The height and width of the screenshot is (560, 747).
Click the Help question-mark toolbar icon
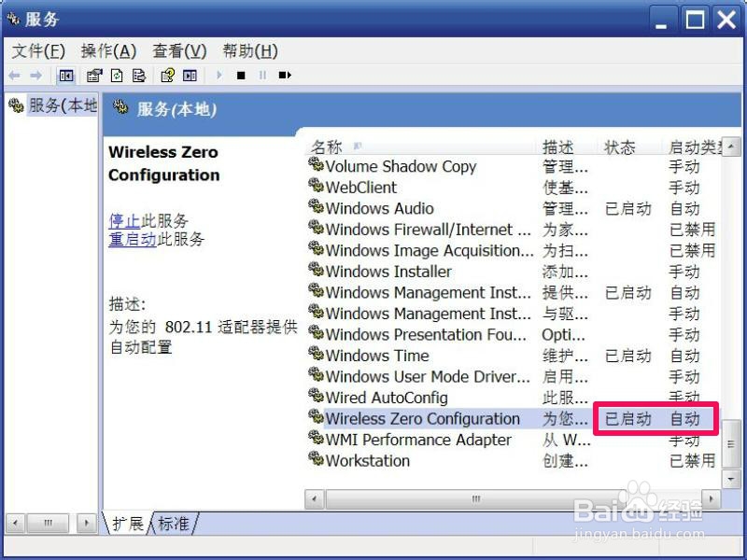pos(168,76)
